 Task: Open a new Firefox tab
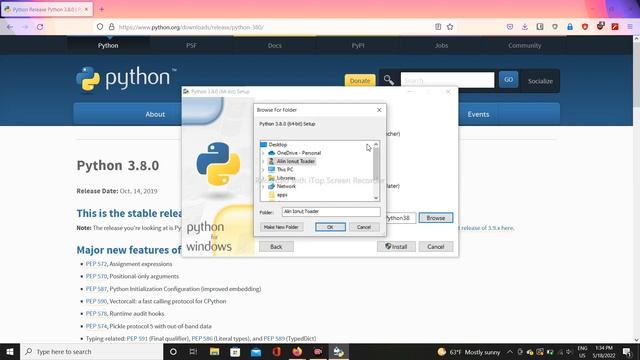point(102,9)
